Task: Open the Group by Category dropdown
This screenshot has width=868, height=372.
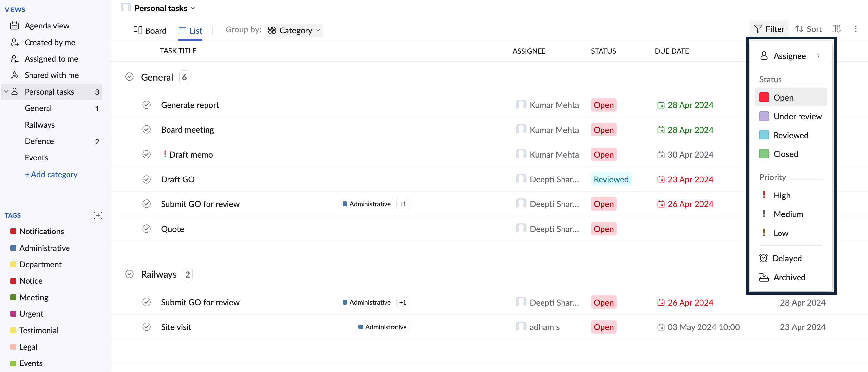Action: 294,30
